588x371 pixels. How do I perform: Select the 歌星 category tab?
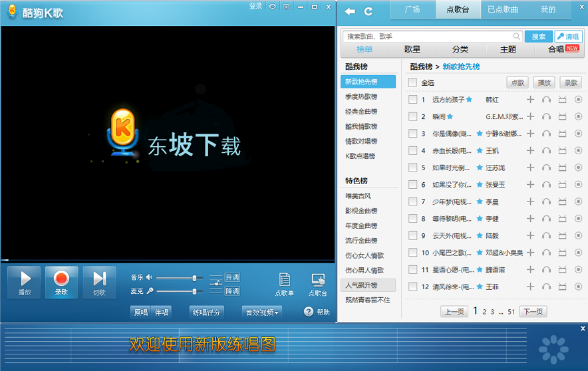click(412, 49)
